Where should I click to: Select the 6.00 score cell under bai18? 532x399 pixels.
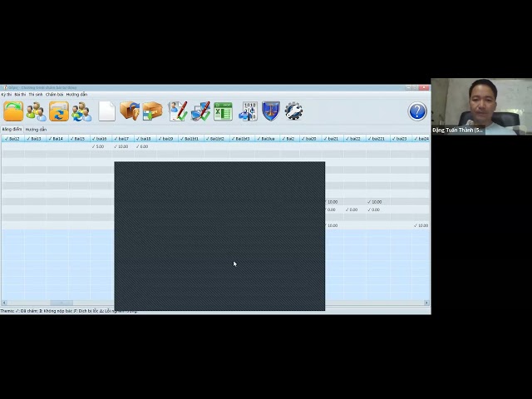144,146
